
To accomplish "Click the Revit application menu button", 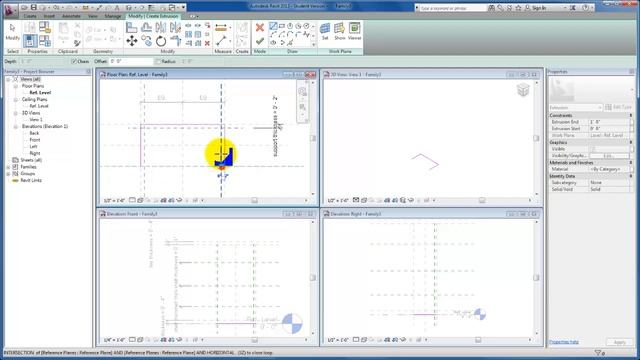I will coord(10,10).
